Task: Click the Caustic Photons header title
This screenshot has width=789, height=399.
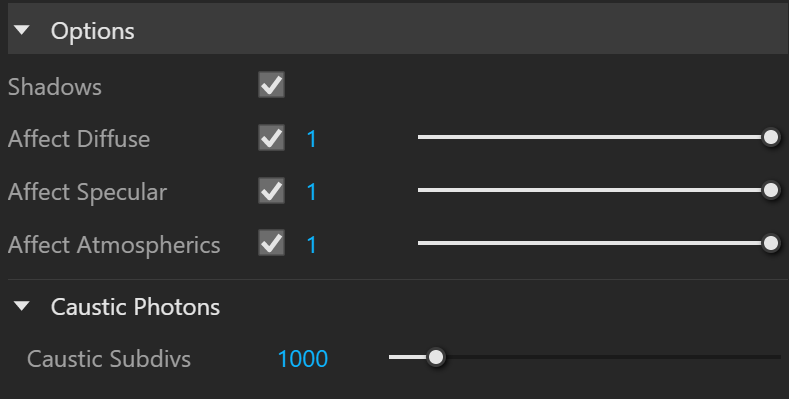Action: click(135, 307)
